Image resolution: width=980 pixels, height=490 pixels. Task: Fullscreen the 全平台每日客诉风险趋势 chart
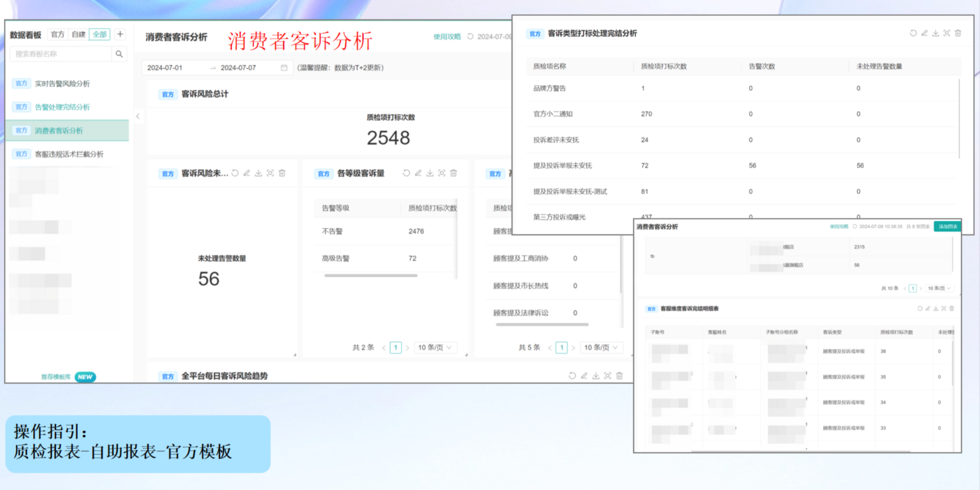point(607,375)
